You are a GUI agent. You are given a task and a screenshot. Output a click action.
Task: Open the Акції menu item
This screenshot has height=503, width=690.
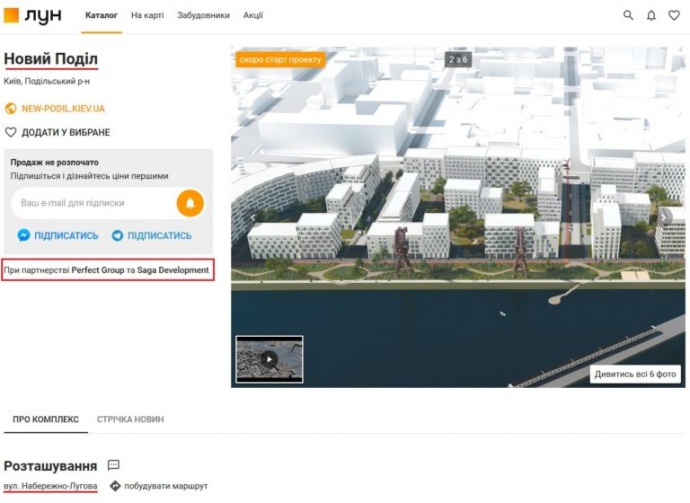pyautogui.click(x=253, y=16)
